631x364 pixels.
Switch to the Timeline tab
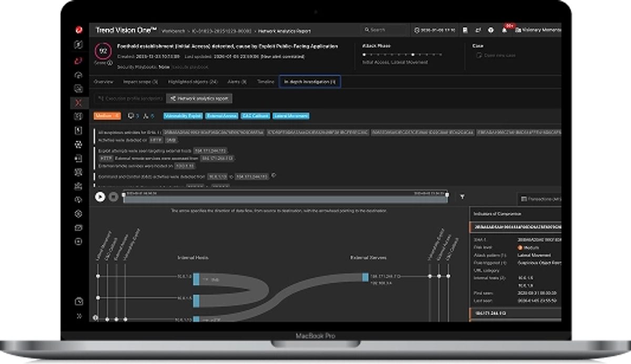[x=266, y=82]
